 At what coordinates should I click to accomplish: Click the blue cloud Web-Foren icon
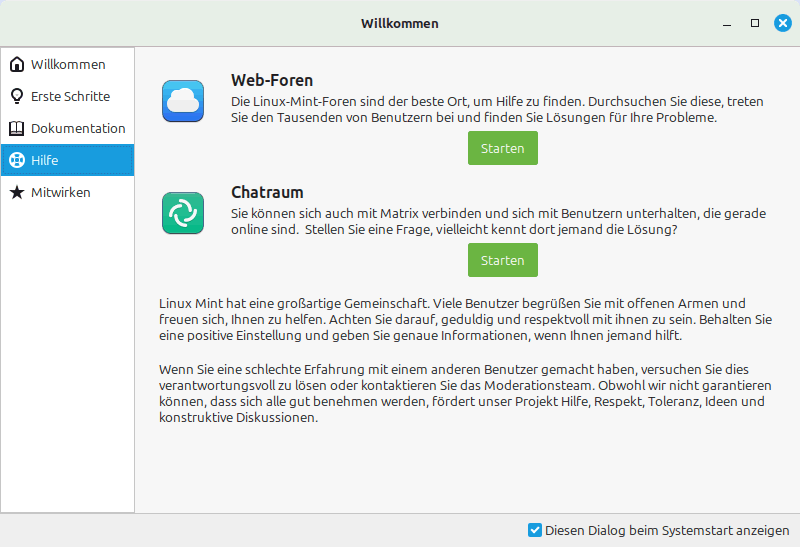tap(183, 101)
